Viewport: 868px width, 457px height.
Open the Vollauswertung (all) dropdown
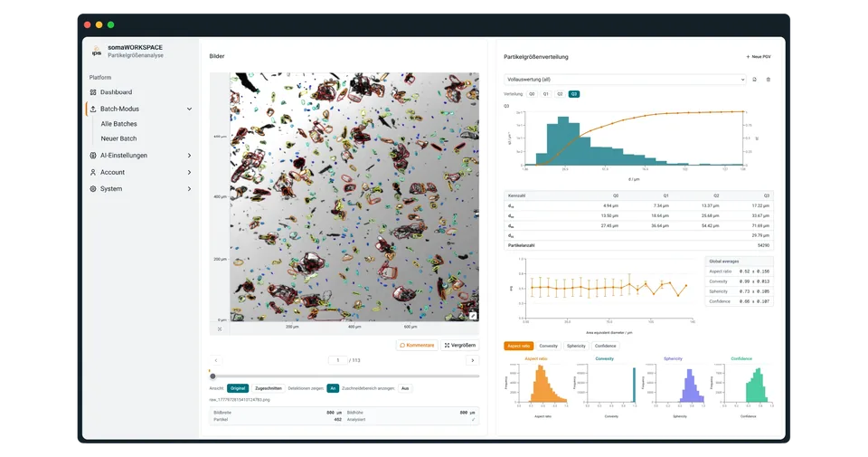point(625,80)
